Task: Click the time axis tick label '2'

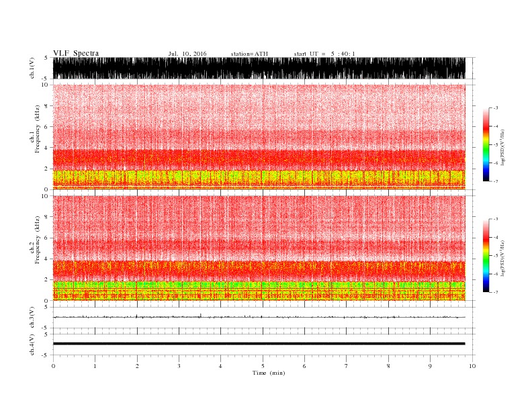Action: (x=137, y=366)
